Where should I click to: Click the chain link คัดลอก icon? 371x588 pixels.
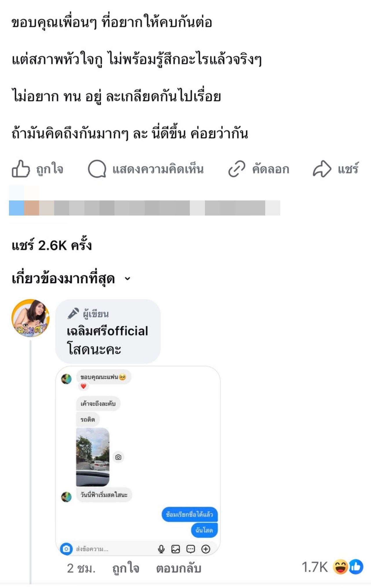237,169
